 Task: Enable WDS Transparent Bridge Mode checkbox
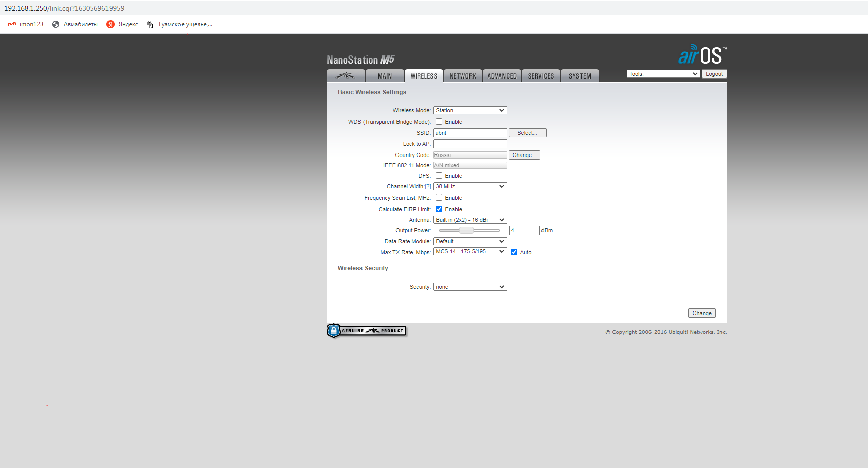(439, 122)
